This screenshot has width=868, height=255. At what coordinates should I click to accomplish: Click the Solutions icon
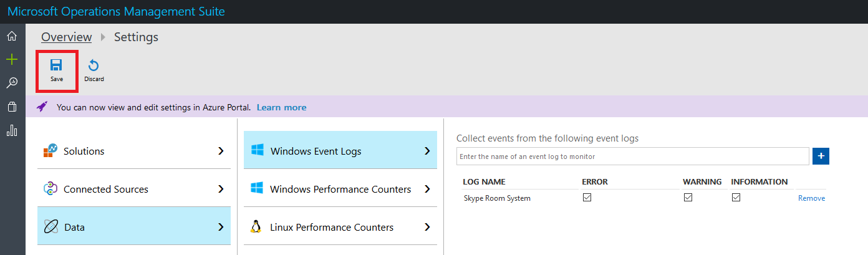[51, 151]
